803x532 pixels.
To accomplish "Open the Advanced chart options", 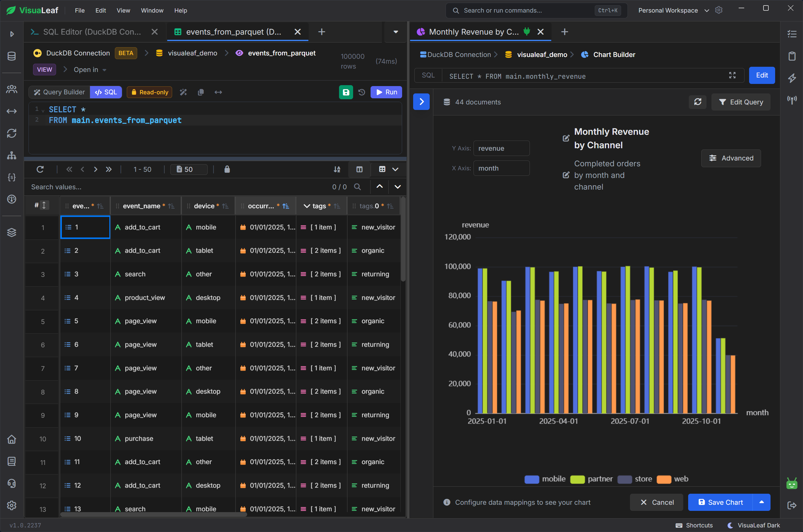I will point(731,158).
